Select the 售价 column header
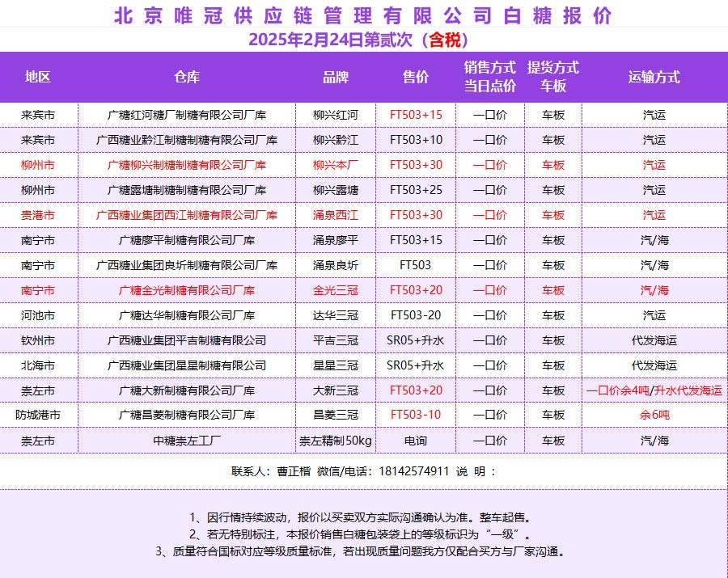 tap(416, 78)
